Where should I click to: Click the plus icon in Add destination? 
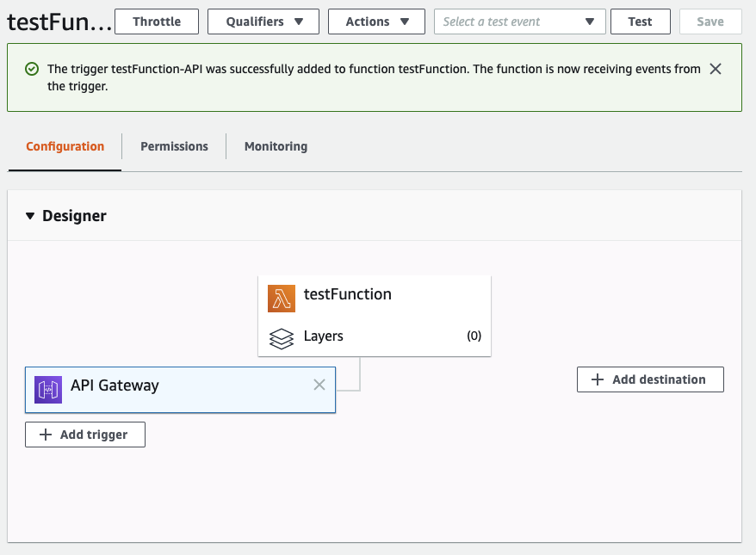pos(598,379)
